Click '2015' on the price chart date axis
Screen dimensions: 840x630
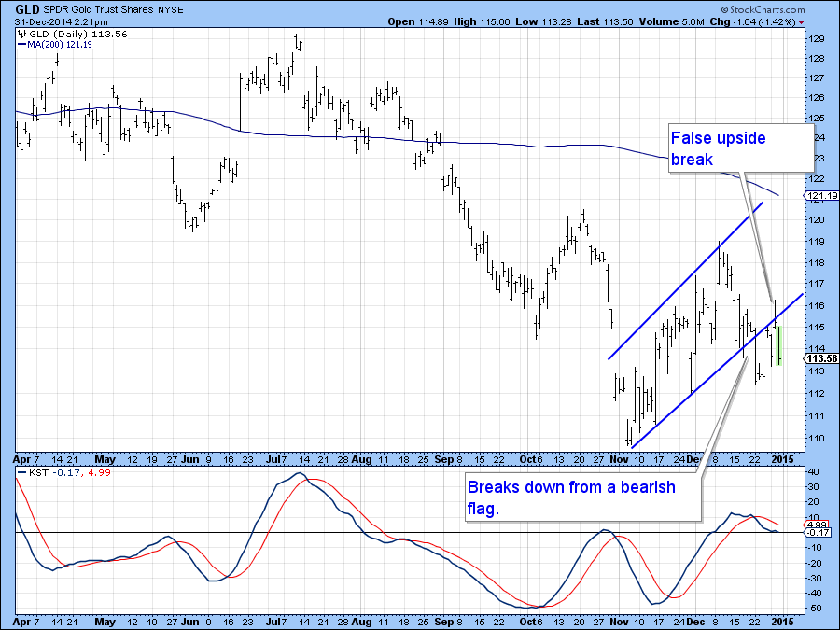783,459
